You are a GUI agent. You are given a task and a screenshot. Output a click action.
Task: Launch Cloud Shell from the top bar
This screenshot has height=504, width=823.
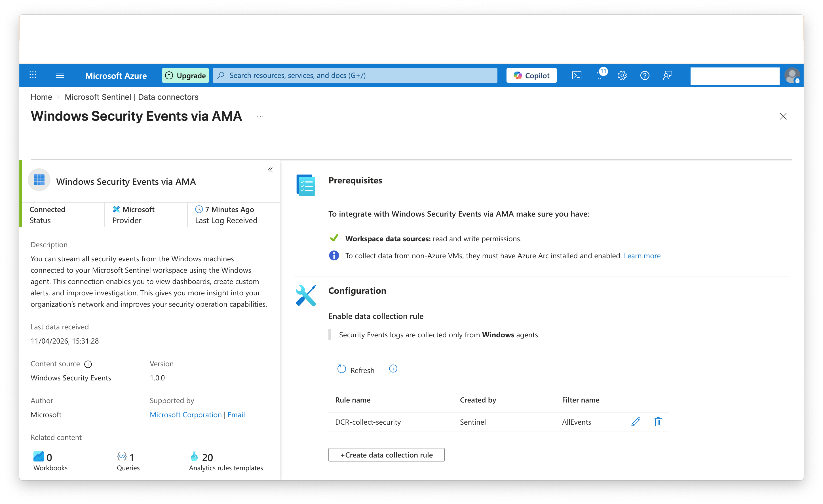click(x=577, y=75)
